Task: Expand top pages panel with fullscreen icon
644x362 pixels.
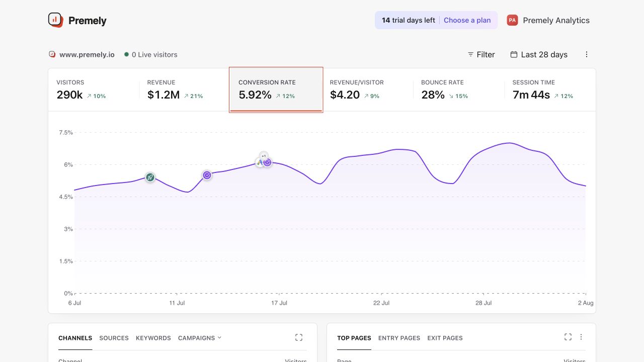Action: point(568,337)
